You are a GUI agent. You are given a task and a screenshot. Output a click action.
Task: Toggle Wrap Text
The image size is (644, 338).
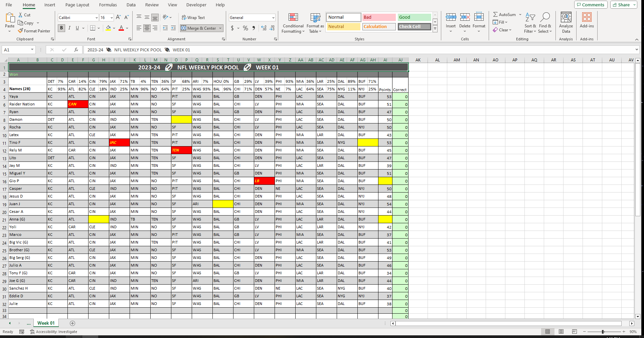[x=193, y=17]
